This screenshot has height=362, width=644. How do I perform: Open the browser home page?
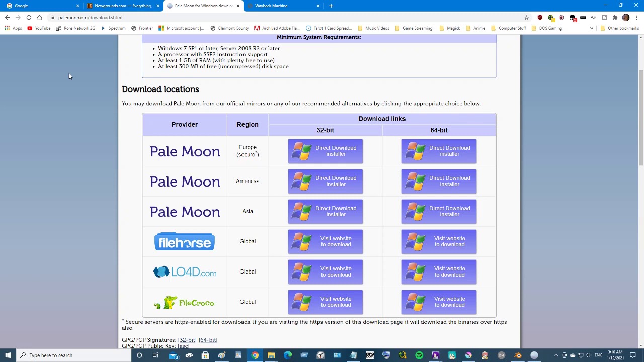coord(39,18)
